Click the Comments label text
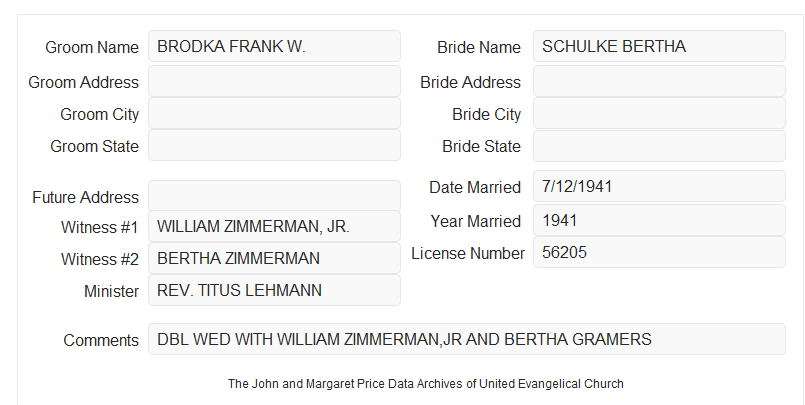The width and height of the screenshot is (805, 405). pos(101,340)
